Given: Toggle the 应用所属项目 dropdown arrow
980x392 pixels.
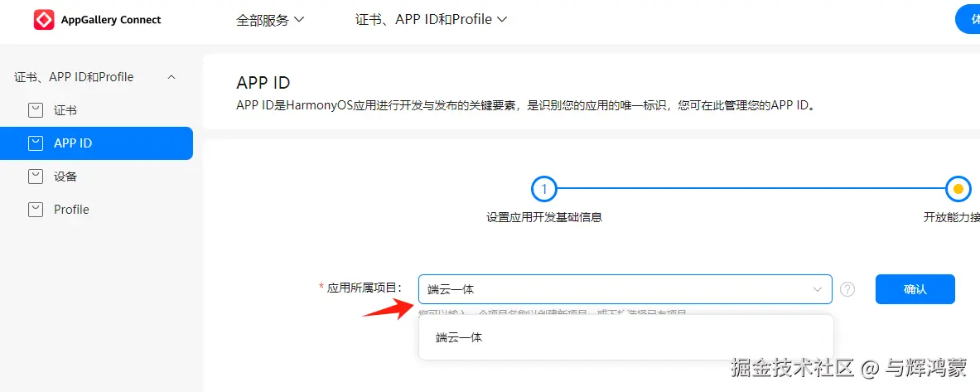Looking at the screenshot, I should click(817, 289).
